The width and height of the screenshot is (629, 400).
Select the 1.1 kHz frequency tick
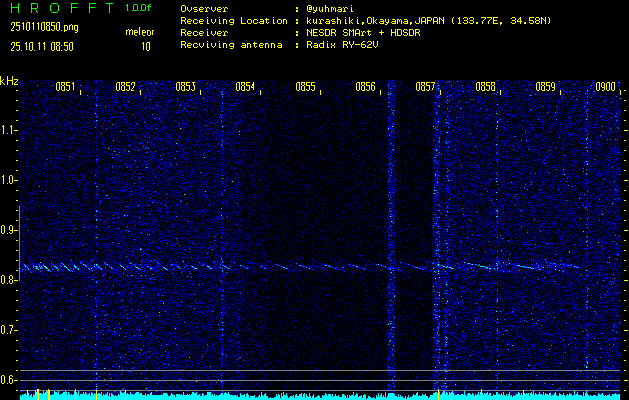tap(9, 130)
